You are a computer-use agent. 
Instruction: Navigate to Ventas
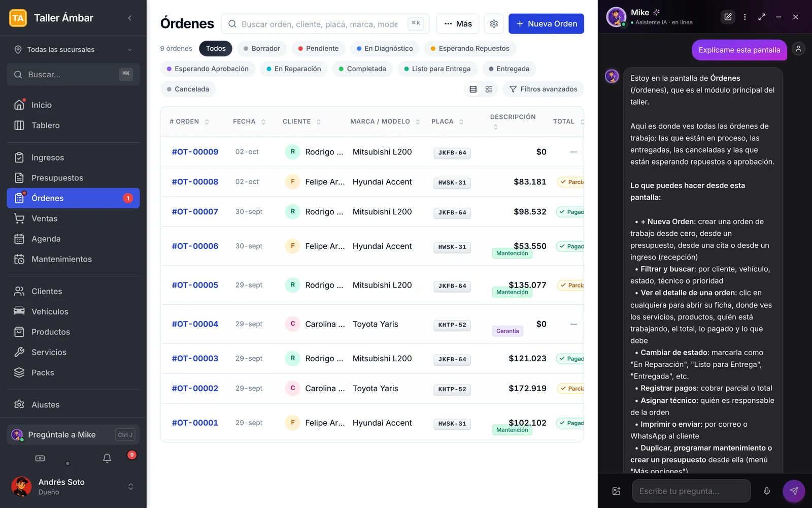tap(73, 218)
